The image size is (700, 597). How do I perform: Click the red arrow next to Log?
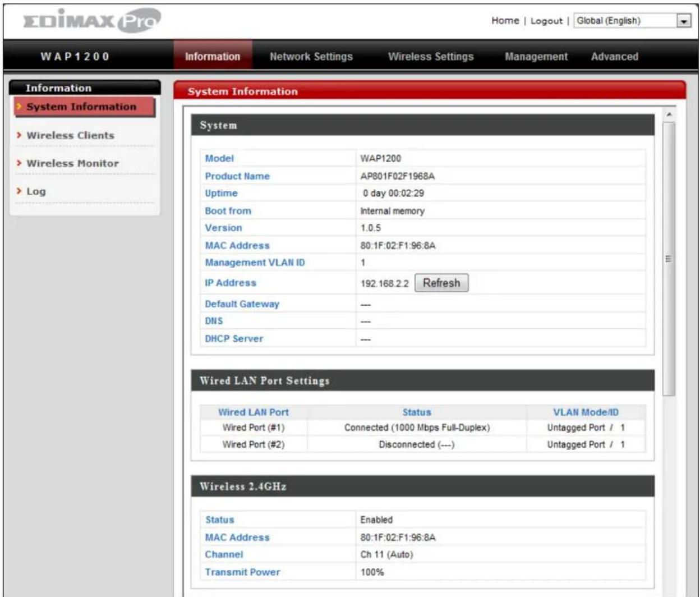(19, 191)
